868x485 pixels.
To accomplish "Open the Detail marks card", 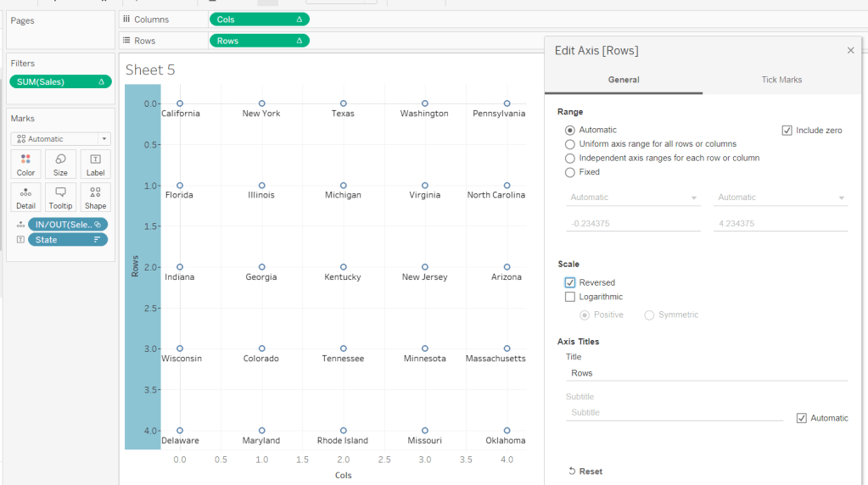I will [x=26, y=198].
